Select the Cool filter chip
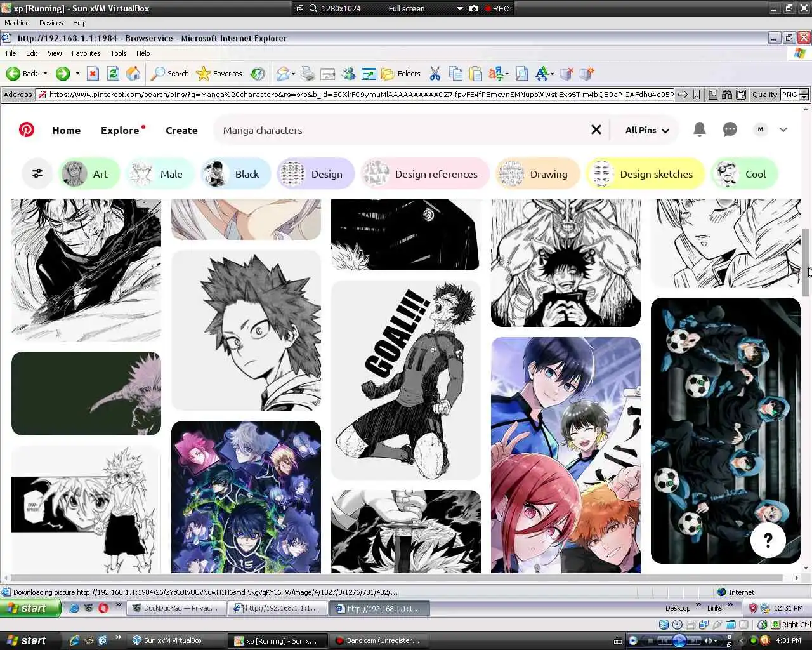This screenshot has height=650, width=812. pyautogui.click(x=744, y=173)
